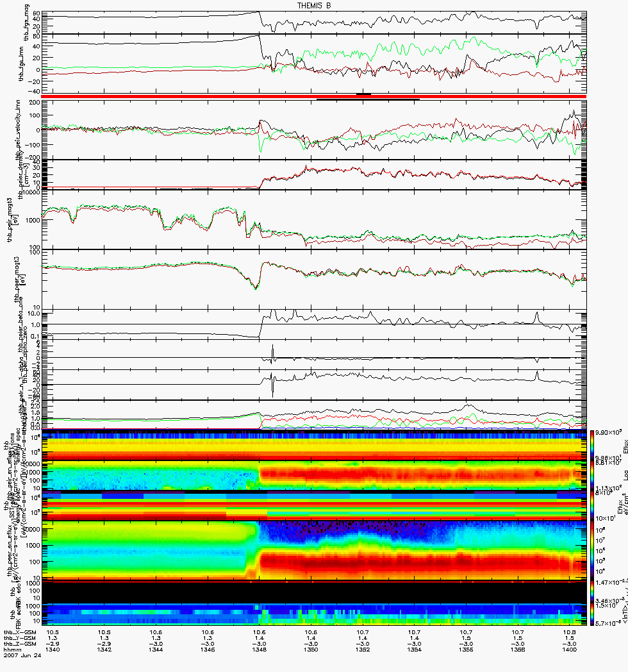Select the thb_fgs_lmn axis label
The height and width of the screenshot is (672, 628).
[21, 64]
